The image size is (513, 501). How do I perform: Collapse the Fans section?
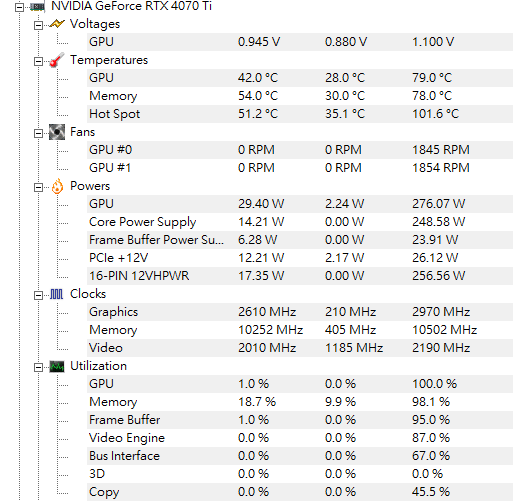coord(38,133)
